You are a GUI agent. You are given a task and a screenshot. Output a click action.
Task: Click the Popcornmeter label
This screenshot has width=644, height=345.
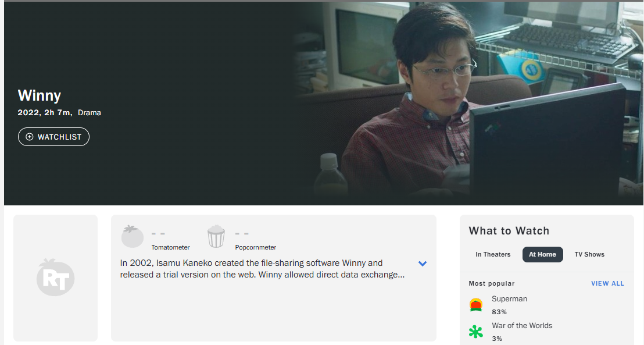(x=256, y=247)
